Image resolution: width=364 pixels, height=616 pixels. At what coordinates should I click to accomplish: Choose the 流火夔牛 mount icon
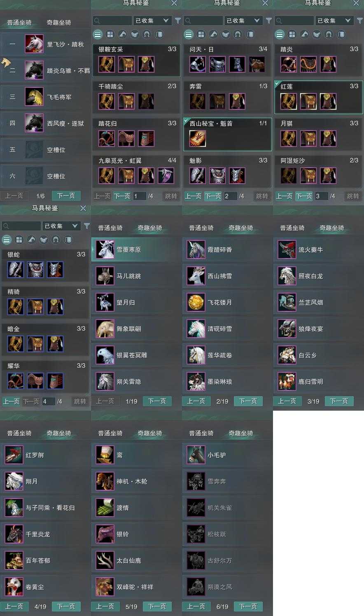point(287,250)
